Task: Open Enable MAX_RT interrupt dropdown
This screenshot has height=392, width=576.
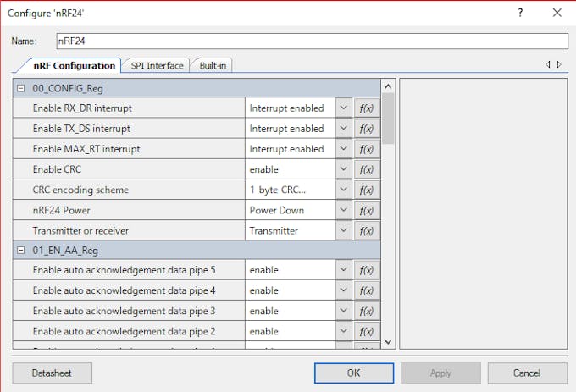Action: pos(343,149)
